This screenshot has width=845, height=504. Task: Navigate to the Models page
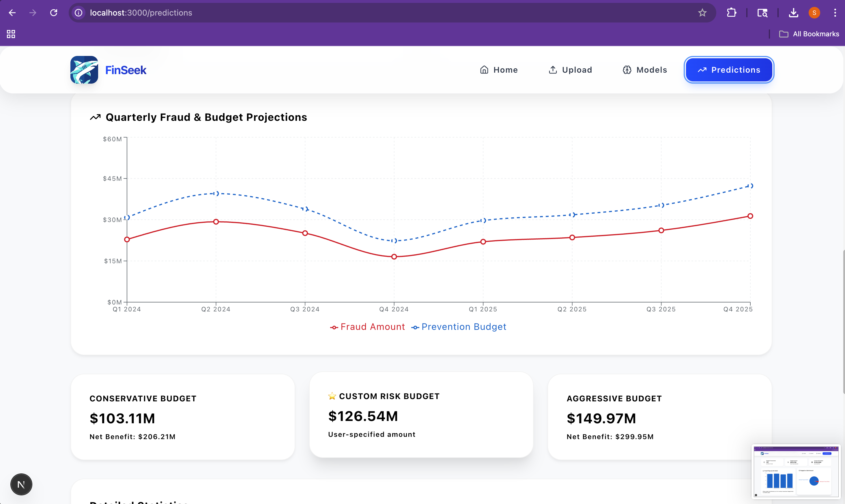[x=645, y=70]
